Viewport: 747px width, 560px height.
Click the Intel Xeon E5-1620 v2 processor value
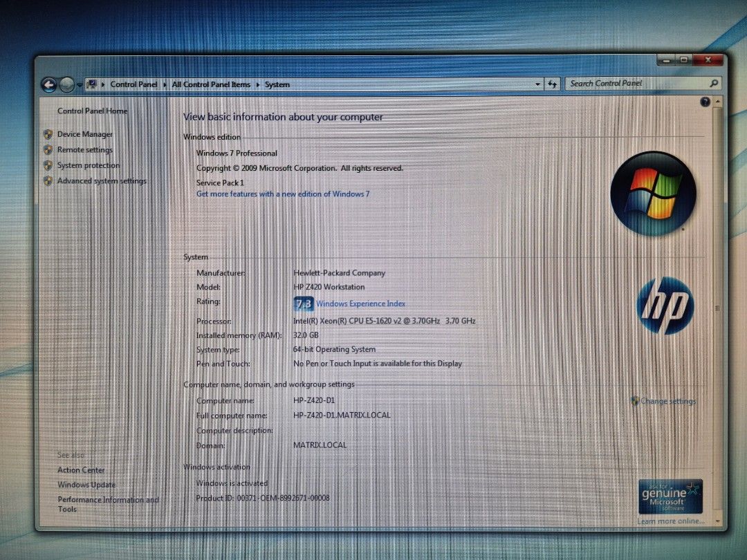coord(385,321)
